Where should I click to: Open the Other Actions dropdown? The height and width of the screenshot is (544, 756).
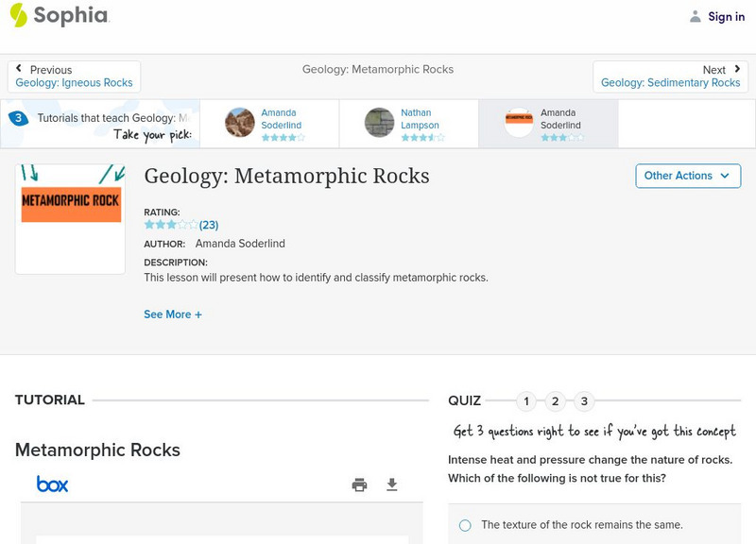click(x=687, y=176)
